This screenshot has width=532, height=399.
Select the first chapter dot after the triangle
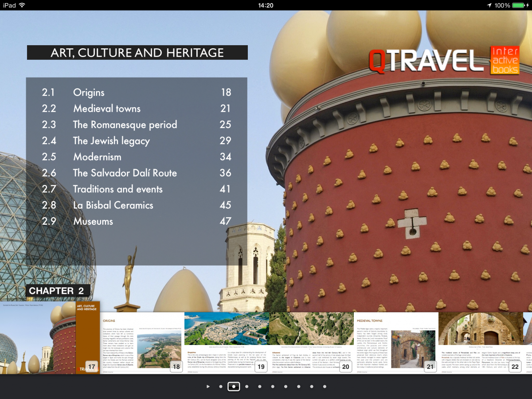pyautogui.click(x=221, y=387)
